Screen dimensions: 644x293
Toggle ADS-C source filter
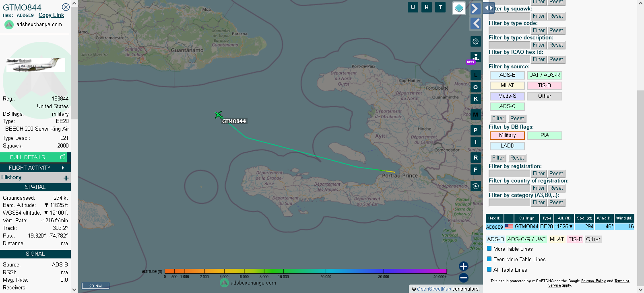[x=507, y=107]
